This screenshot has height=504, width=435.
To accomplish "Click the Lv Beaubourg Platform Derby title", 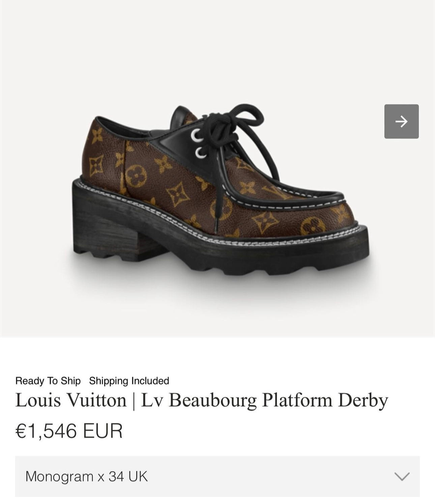I will (x=264, y=401).
